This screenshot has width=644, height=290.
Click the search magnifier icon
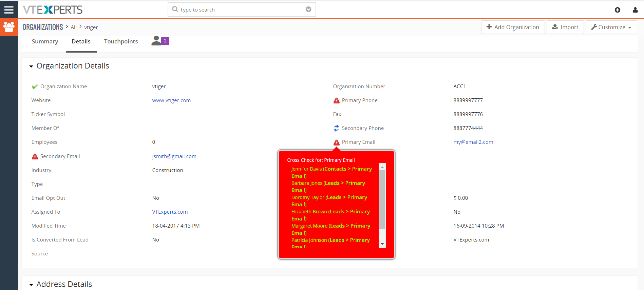pyautogui.click(x=175, y=9)
